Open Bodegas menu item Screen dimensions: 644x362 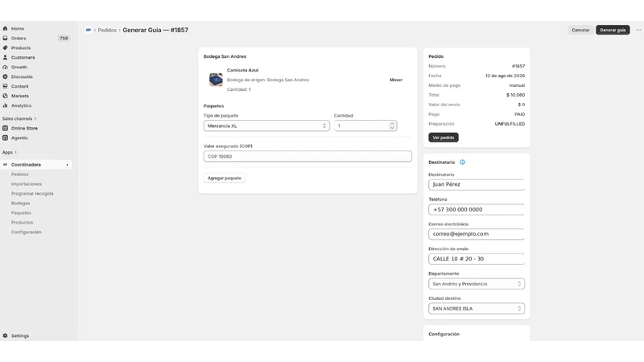(x=21, y=204)
